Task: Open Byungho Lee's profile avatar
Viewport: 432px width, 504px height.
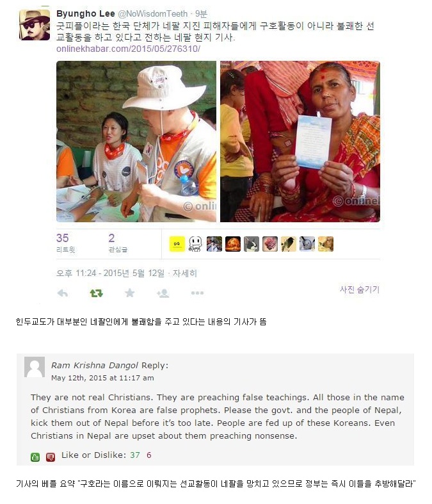Action: click(35, 25)
